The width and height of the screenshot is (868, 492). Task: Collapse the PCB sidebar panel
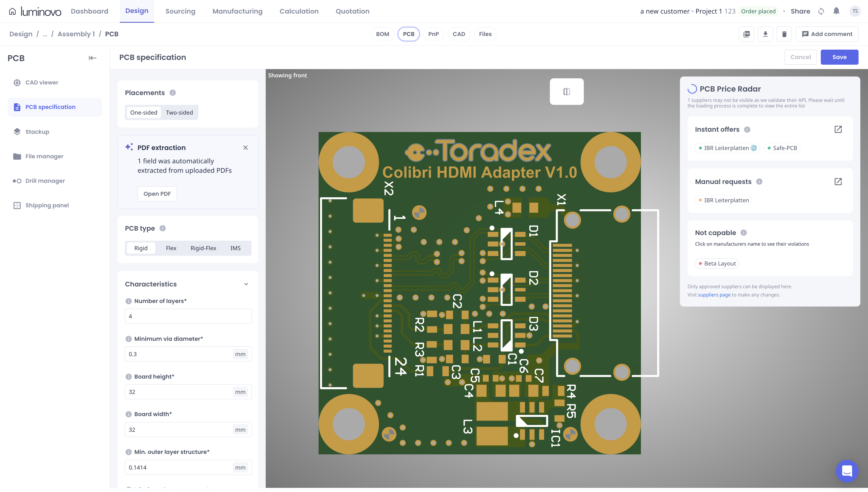pos(92,58)
